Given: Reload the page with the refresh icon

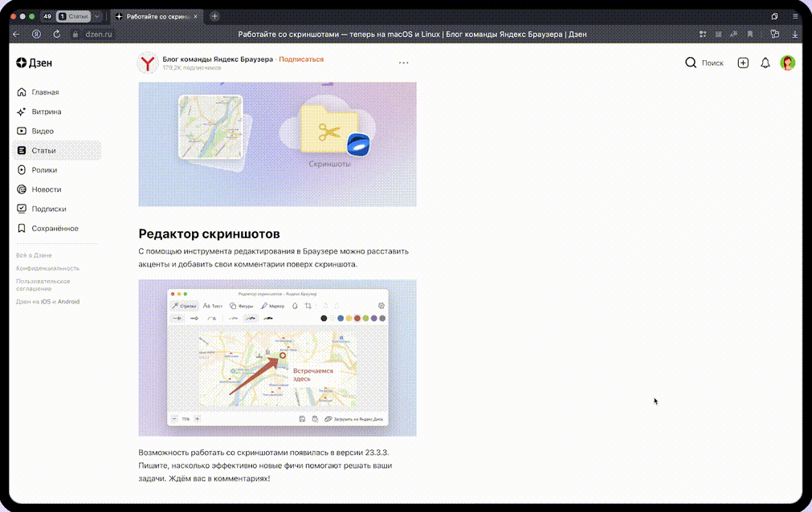Looking at the screenshot, I should (56, 35).
